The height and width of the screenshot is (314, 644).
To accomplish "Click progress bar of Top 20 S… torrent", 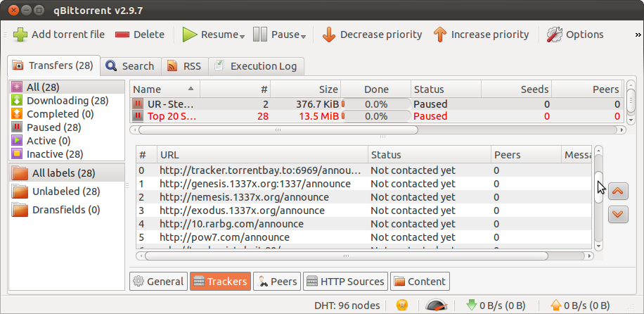I will [375, 116].
